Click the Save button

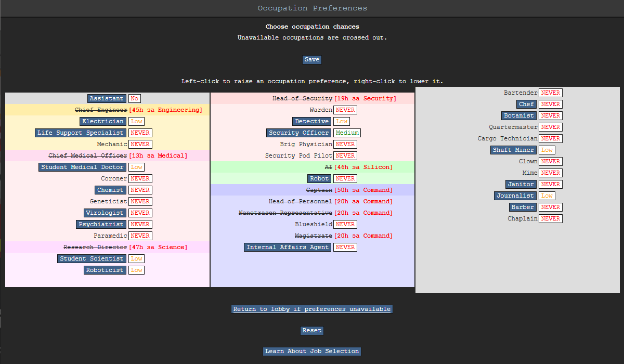(x=312, y=60)
